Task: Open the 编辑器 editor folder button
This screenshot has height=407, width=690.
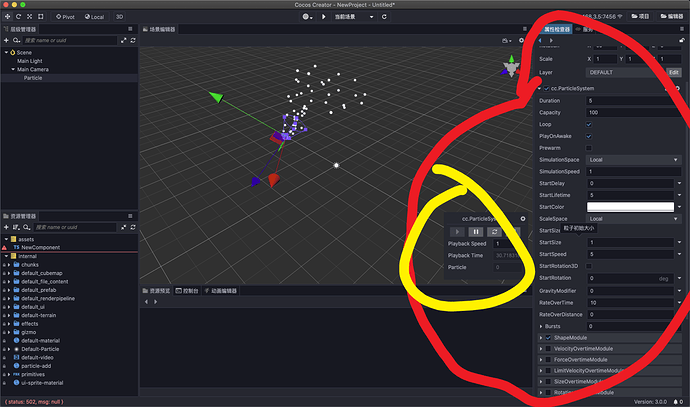Action: point(672,16)
